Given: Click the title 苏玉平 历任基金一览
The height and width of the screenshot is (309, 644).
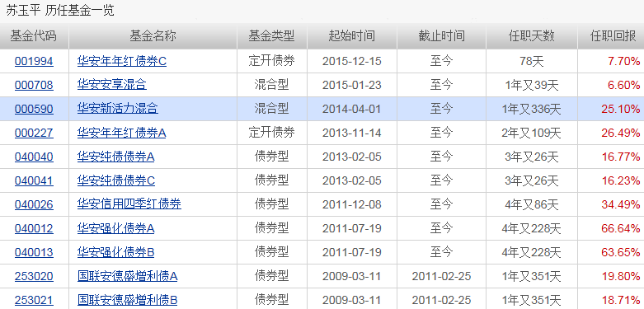Looking at the screenshot, I should click(60, 11).
